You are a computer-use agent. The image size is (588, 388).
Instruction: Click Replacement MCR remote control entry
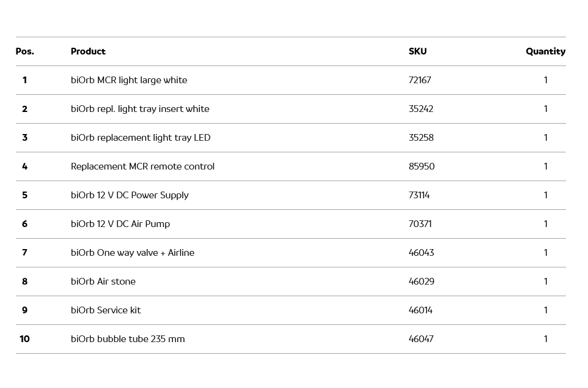[142, 166]
